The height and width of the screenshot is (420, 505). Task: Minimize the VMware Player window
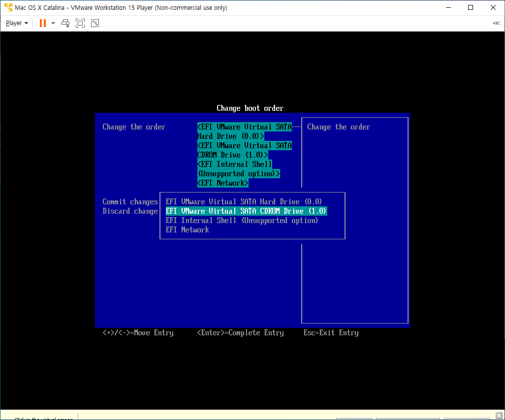point(448,7)
